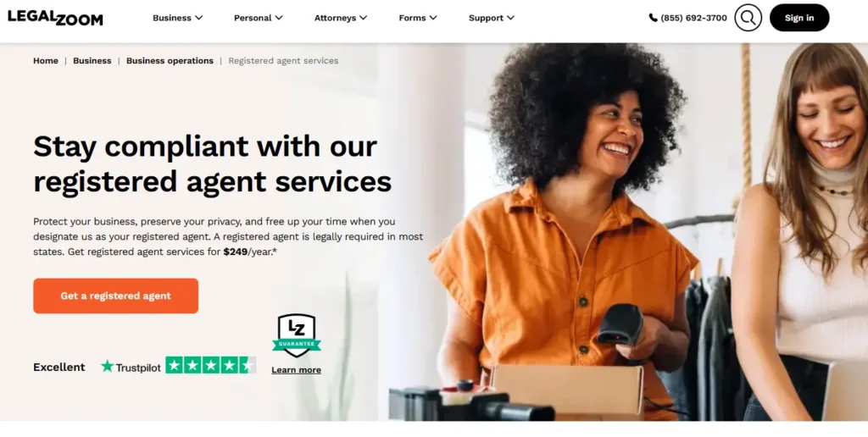This screenshot has width=868, height=437.
Task: Click the phone handset icon
Action: point(654,18)
